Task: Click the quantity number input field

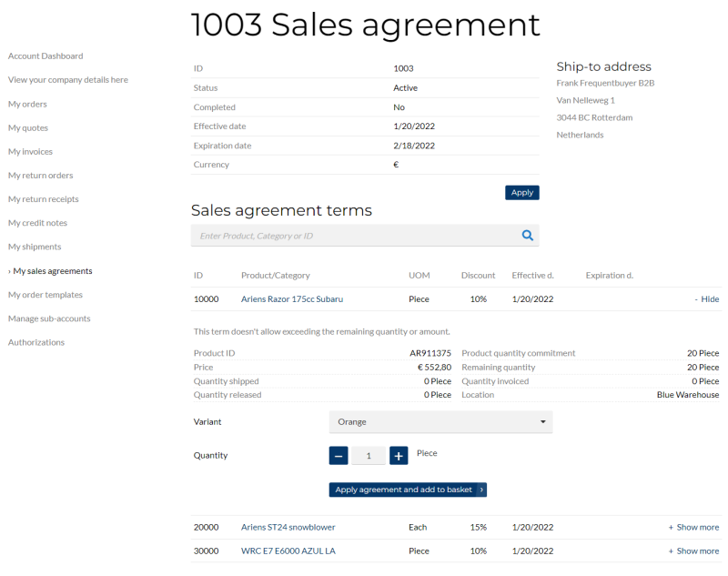Action: (369, 456)
